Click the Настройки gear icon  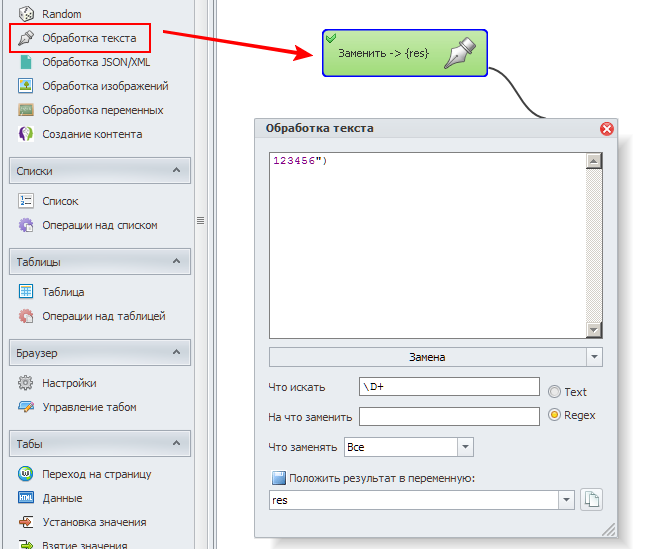(x=26, y=383)
